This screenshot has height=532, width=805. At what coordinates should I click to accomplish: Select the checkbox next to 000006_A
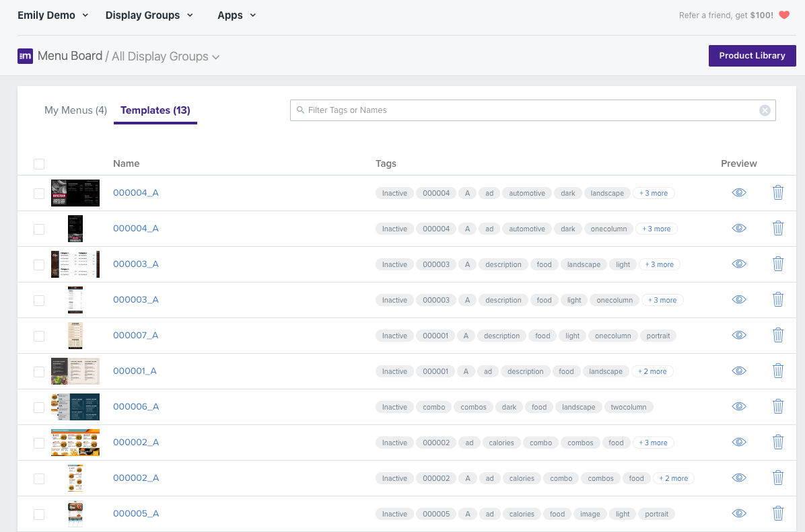(39, 406)
